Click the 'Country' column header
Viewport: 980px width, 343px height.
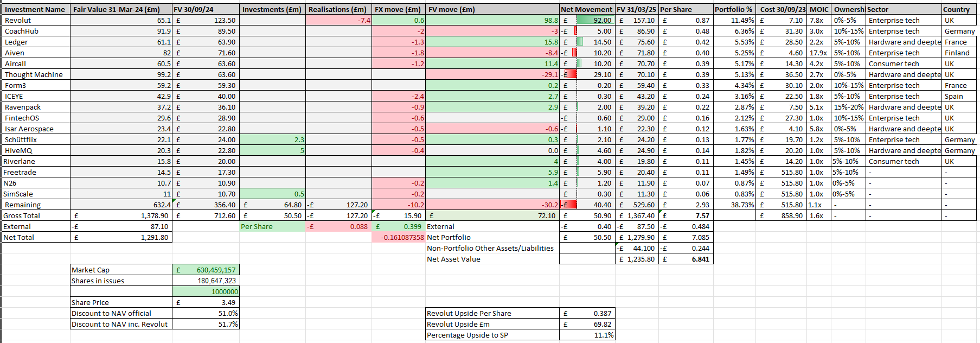pos(959,9)
